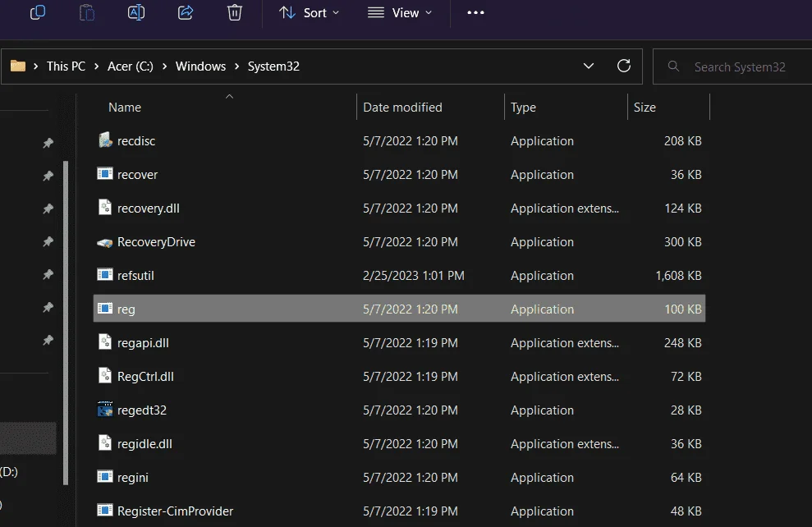Click the Delete trash icon

tap(235, 12)
